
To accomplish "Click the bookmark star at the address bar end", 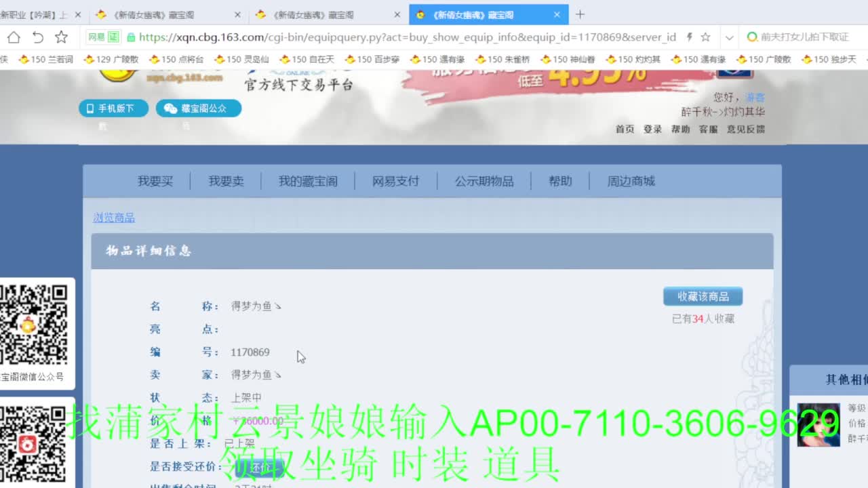I will tap(705, 37).
